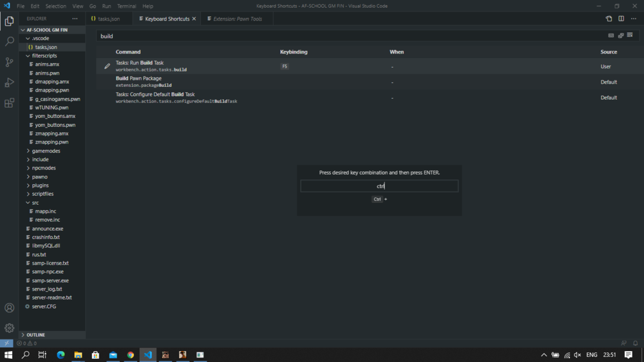
Task: Open the Explorer view in activity bar
Action: click(9, 21)
